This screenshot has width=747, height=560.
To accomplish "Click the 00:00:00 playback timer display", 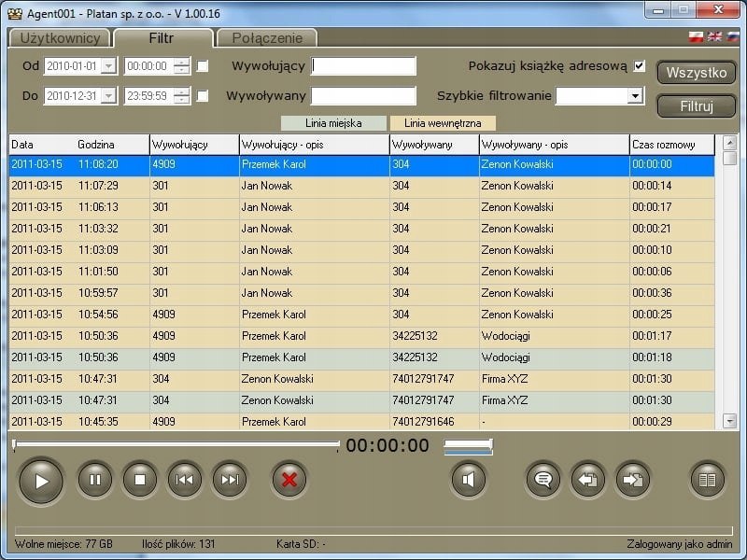I will tap(388, 446).
